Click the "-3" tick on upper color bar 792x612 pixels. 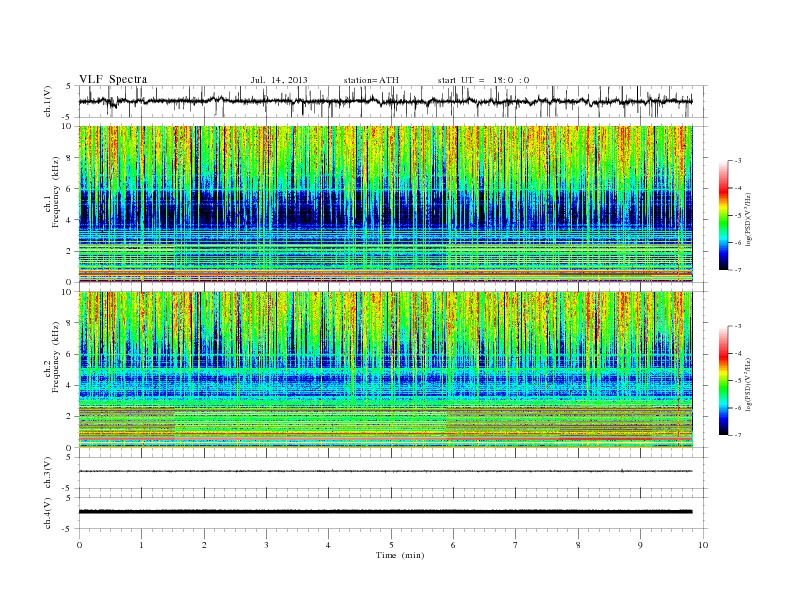point(738,161)
